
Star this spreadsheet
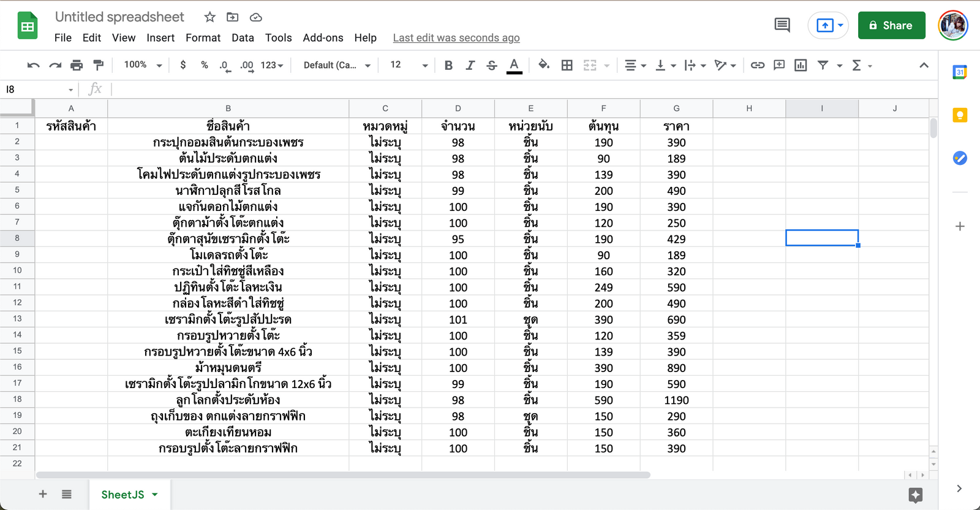(x=209, y=17)
